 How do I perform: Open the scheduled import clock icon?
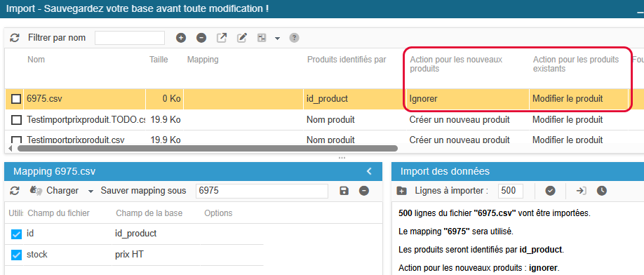point(602,191)
